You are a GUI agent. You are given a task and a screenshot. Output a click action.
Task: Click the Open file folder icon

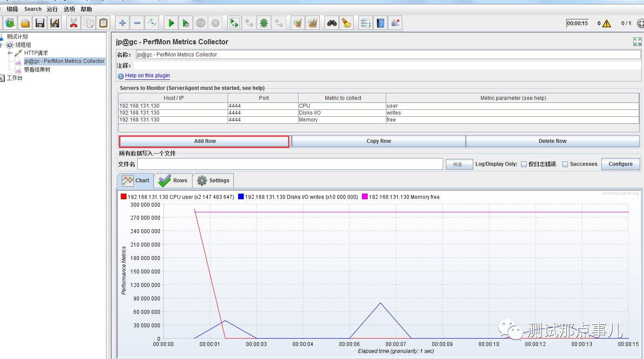25,23
